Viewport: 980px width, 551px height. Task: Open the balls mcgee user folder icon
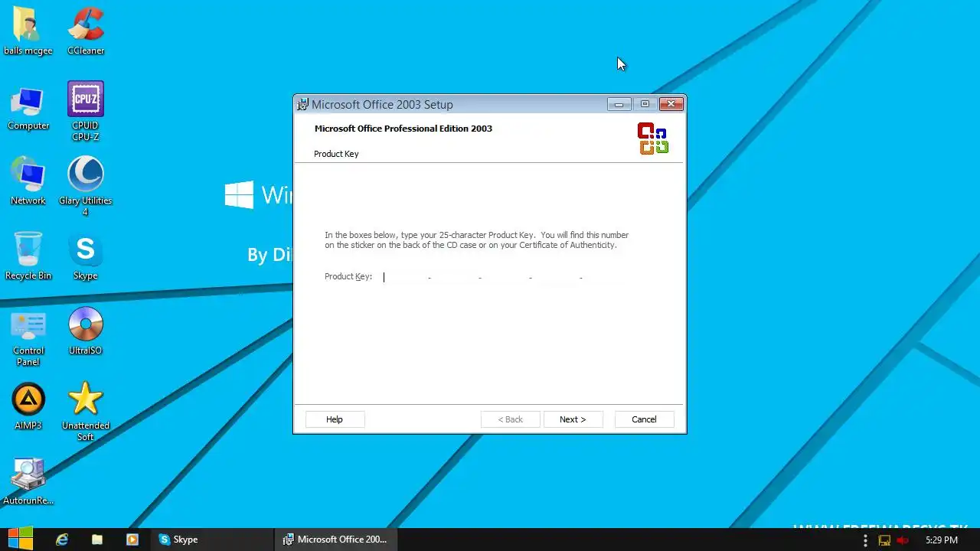pyautogui.click(x=28, y=31)
